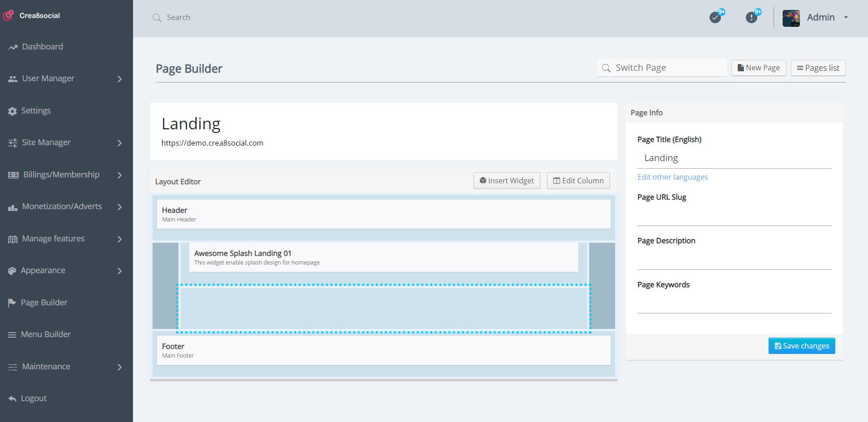Viewport: 868px width, 422px height.
Task: Open Menu Builder from the sidebar
Action: (x=45, y=334)
